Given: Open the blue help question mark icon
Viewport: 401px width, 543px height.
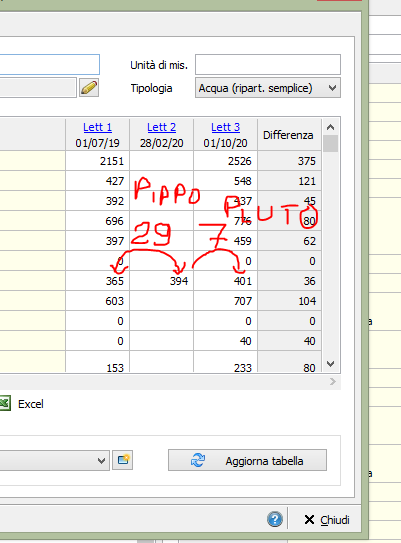Looking at the screenshot, I should coord(275,519).
